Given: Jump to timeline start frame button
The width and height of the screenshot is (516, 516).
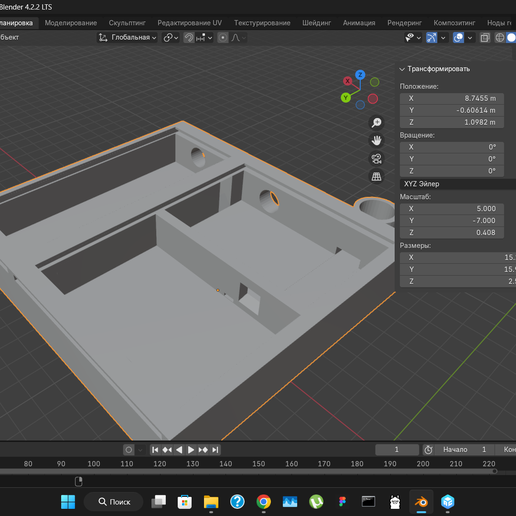Looking at the screenshot, I should coord(155,450).
